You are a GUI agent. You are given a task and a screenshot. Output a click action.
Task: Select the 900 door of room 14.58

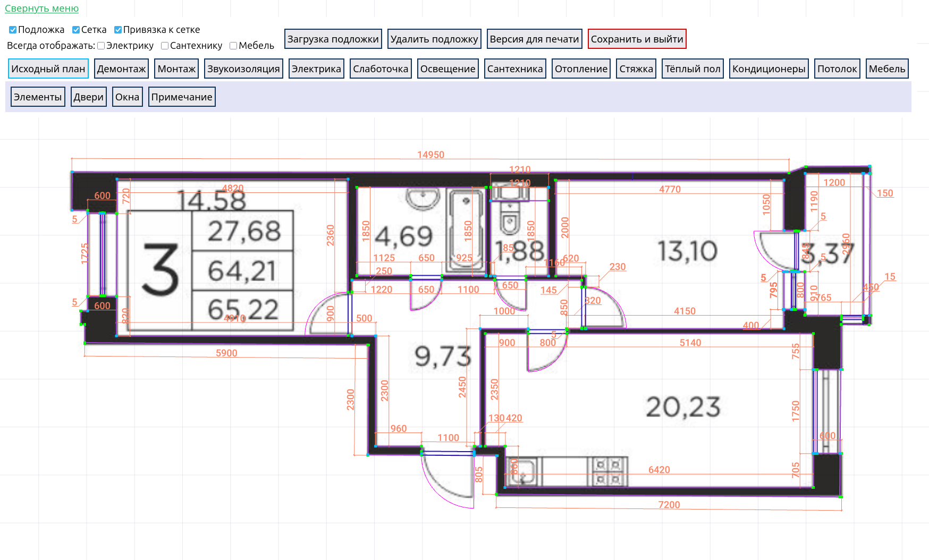click(x=329, y=313)
